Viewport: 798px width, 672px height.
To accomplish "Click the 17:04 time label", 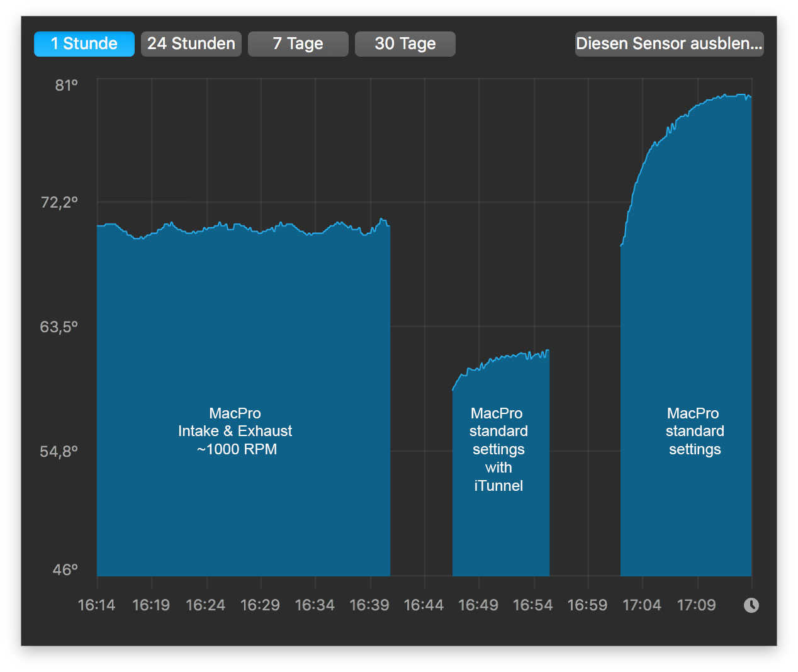I will pyautogui.click(x=642, y=605).
